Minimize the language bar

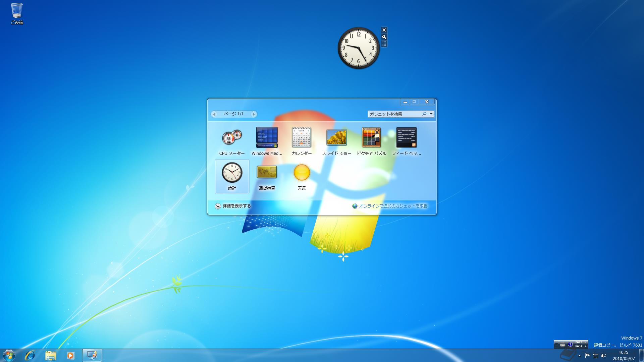point(585,343)
